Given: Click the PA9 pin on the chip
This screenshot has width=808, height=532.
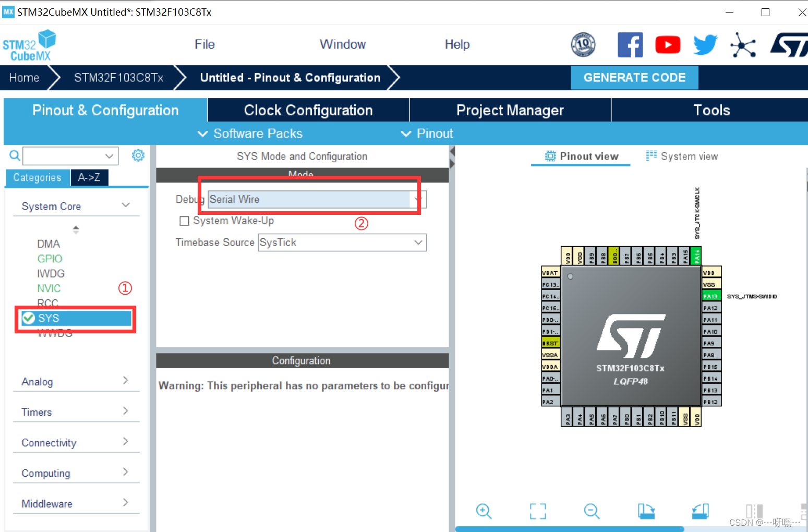Looking at the screenshot, I should click(x=711, y=343).
